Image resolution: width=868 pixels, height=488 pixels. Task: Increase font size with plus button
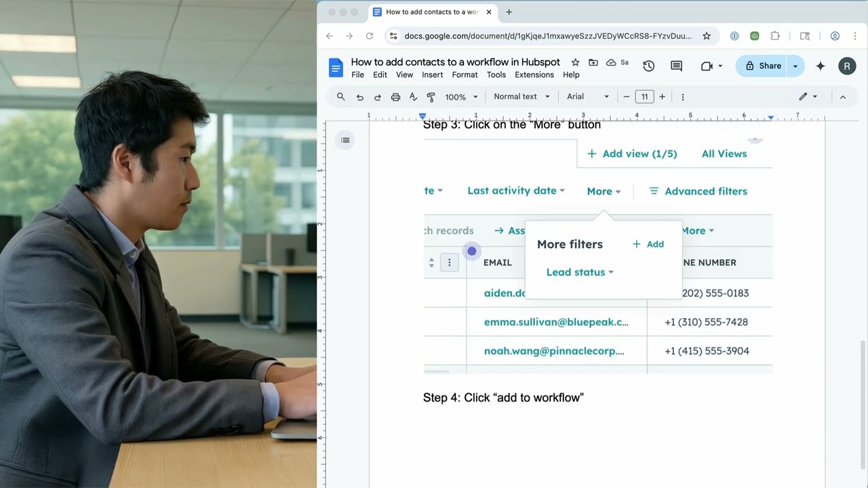[662, 97]
